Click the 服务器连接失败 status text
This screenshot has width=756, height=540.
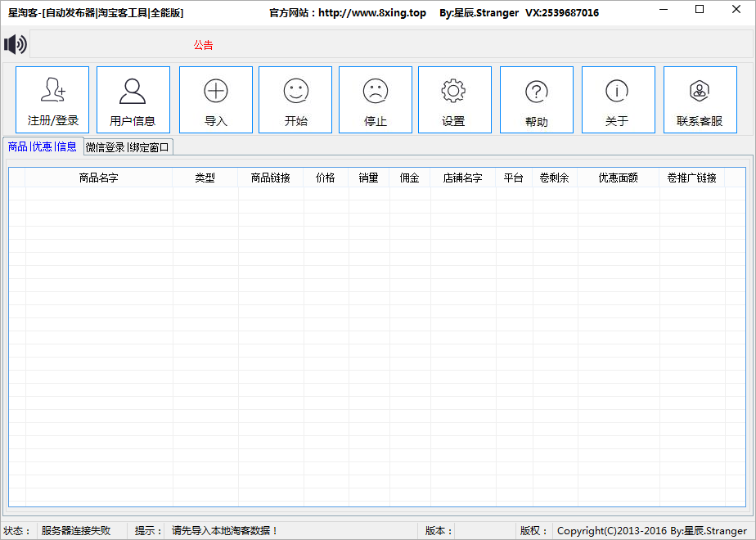[76, 531]
